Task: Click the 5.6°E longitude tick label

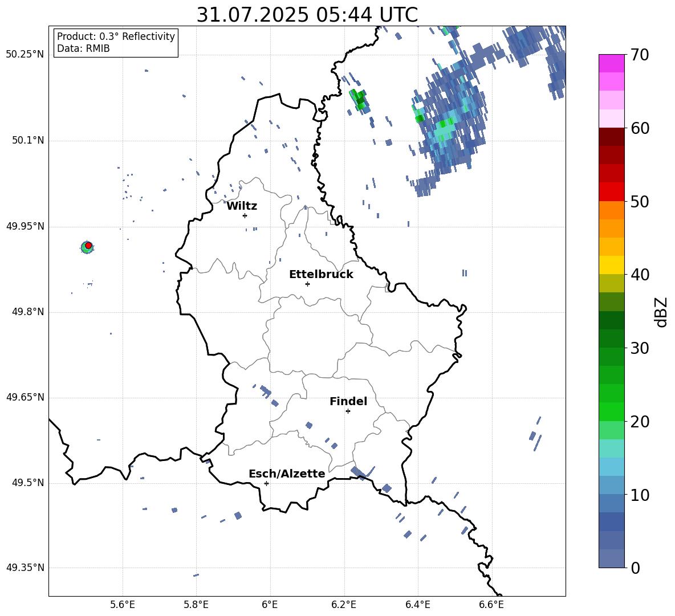Action: click(x=123, y=605)
